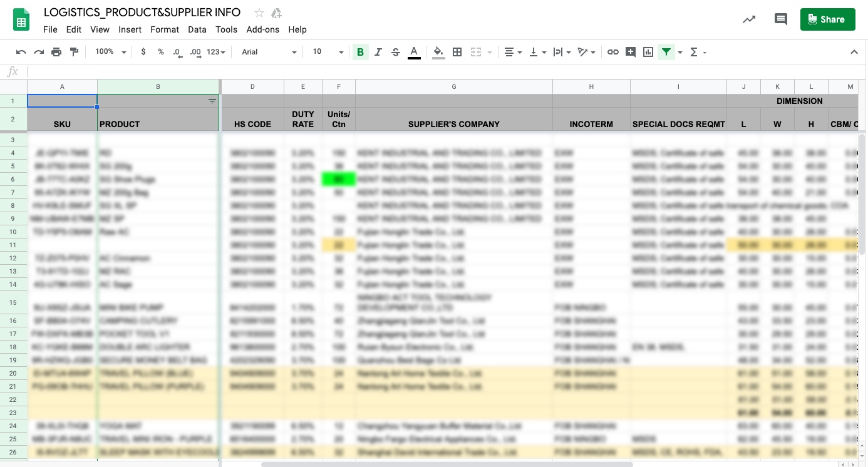Toggle bold formatting off
This screenshot has width=868, height=467.
pos(360,52)
